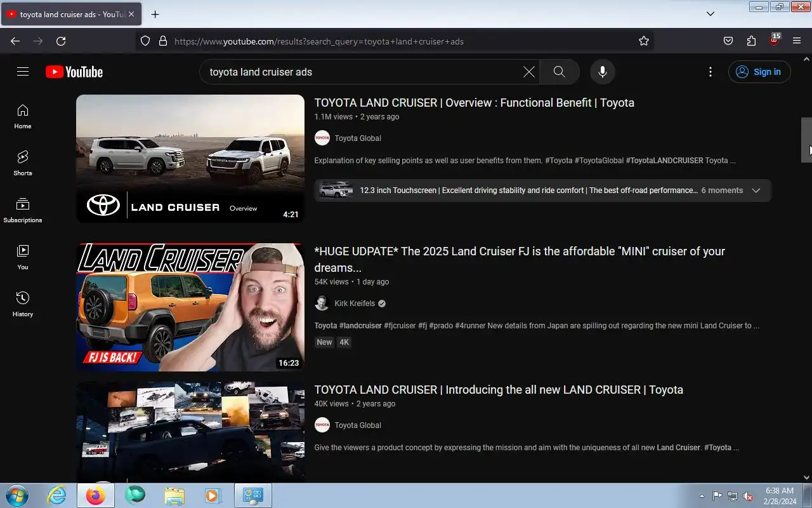Screen dimensions: 812x508
Task: Open the YouTube guide hamburger menu
Action: (23, 72)
